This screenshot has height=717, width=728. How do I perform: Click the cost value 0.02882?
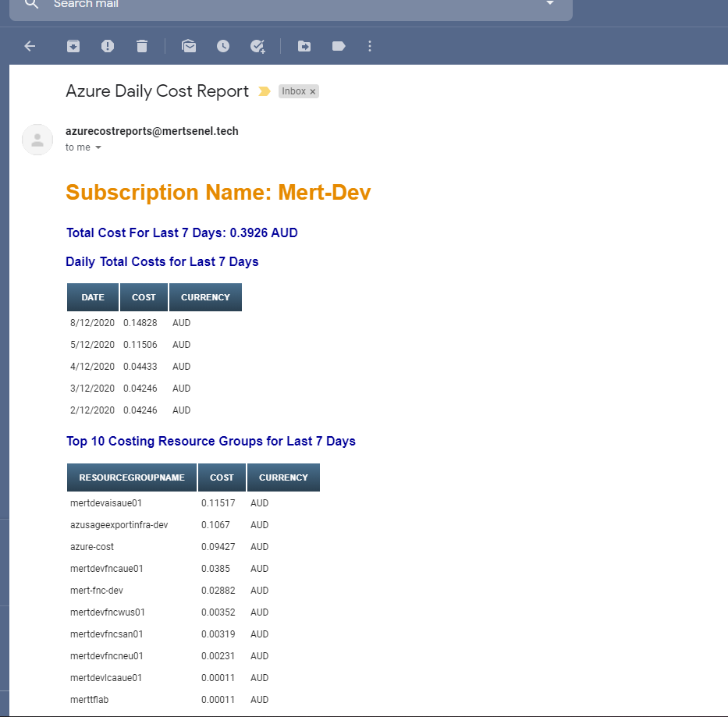tap(218, 591)
